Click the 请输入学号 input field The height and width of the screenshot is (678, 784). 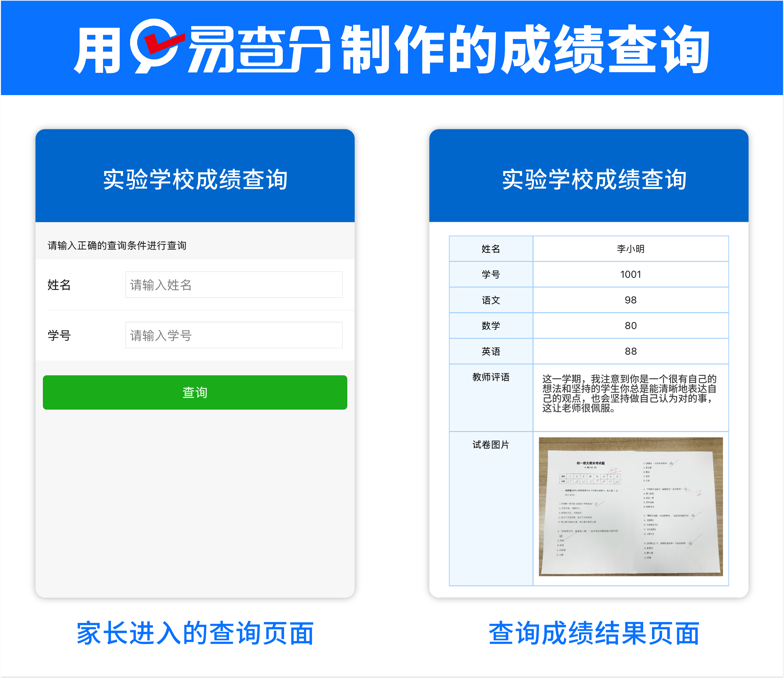point(234,335)
